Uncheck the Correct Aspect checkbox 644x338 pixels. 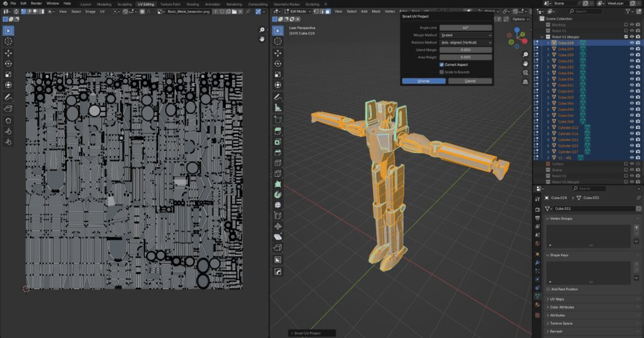pyautogui.click(x=441, y=65)
